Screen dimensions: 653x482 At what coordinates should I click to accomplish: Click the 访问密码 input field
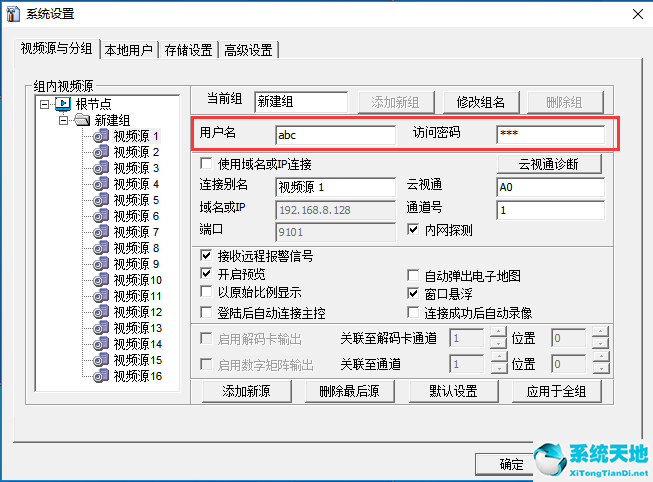coord(550,134)
